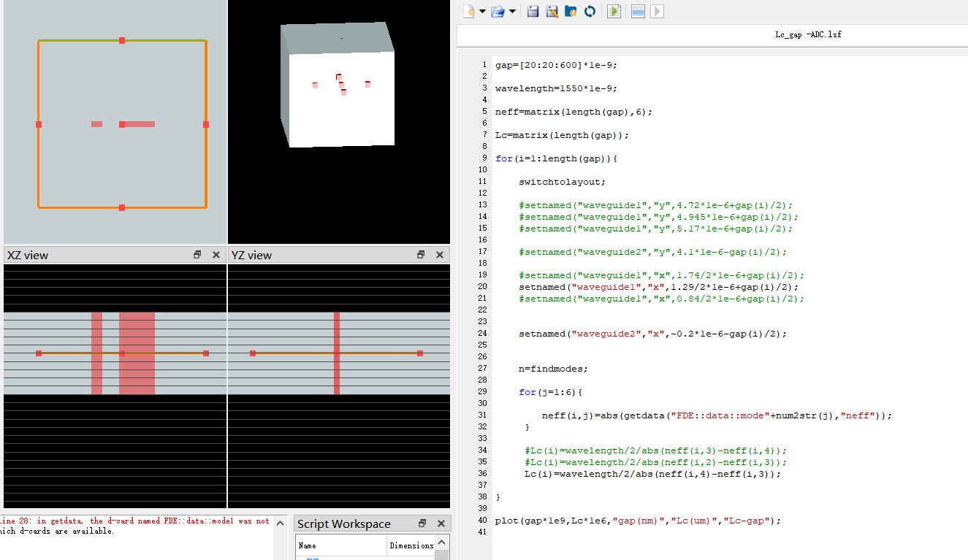Click the circular arrows reload icon

pos(590,11)
